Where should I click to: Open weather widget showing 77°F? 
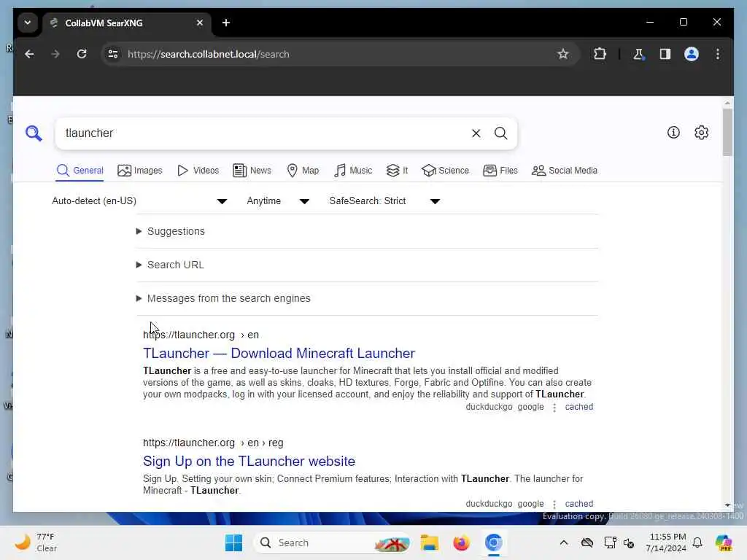click(x=35, y=542)
